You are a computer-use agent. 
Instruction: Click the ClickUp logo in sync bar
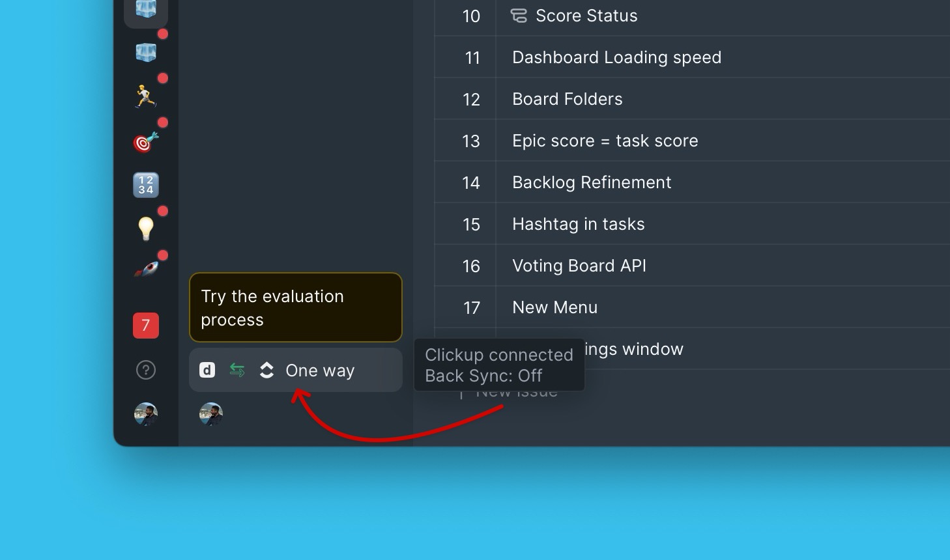(266, 370)
